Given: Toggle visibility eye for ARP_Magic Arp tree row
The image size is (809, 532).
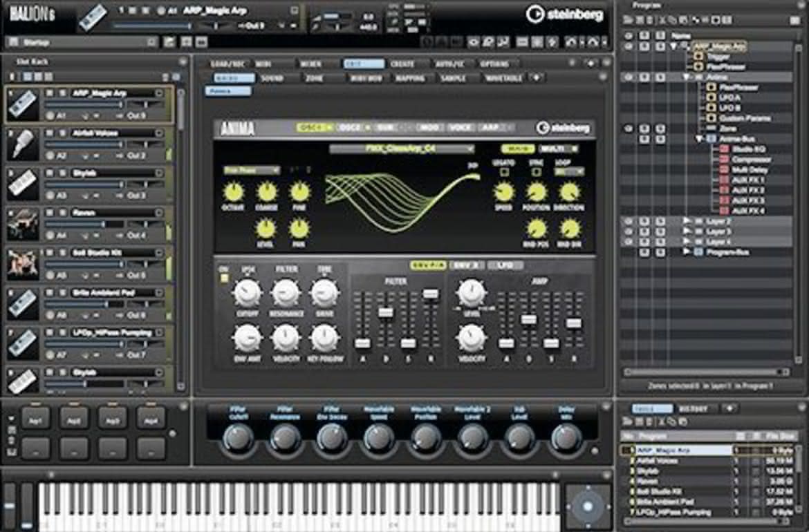Looking at the screenshot, I should pos(629,46).
